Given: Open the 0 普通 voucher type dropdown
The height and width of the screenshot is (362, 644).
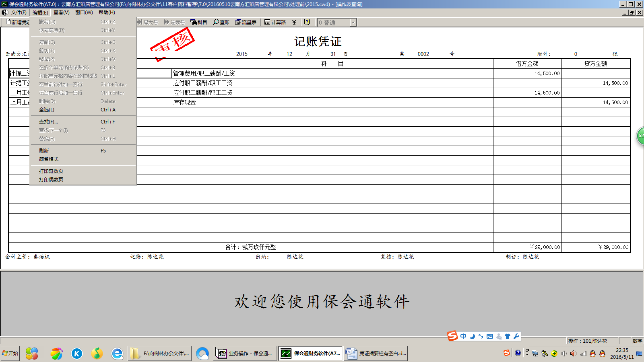Looking at the screenshot, I should click(x=352, y=22).
